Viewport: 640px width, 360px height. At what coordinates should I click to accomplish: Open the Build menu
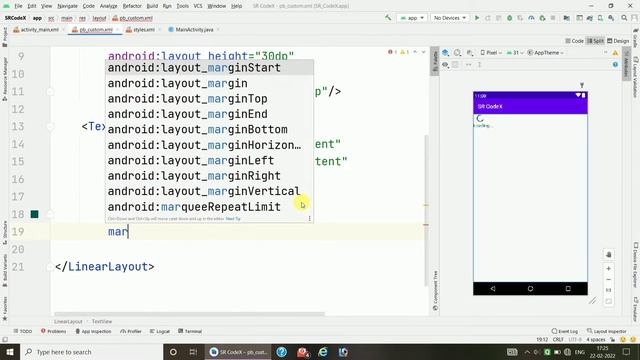[x=152, y=6]
